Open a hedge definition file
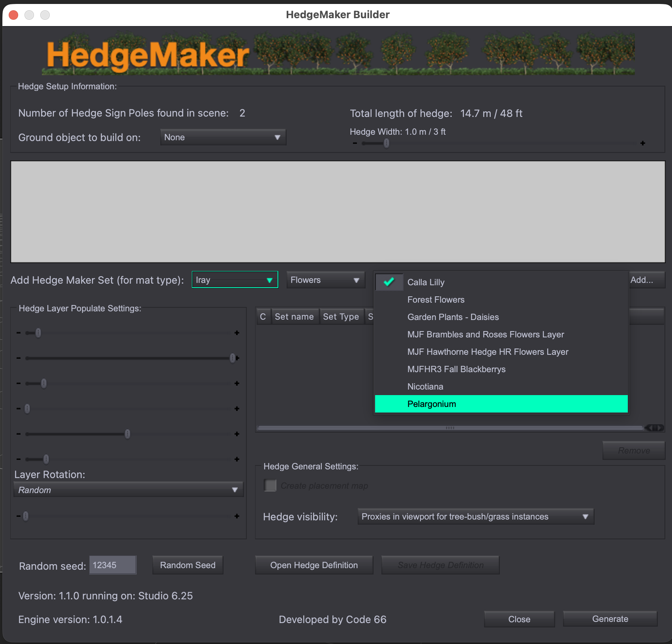 [x=314, y=565]
